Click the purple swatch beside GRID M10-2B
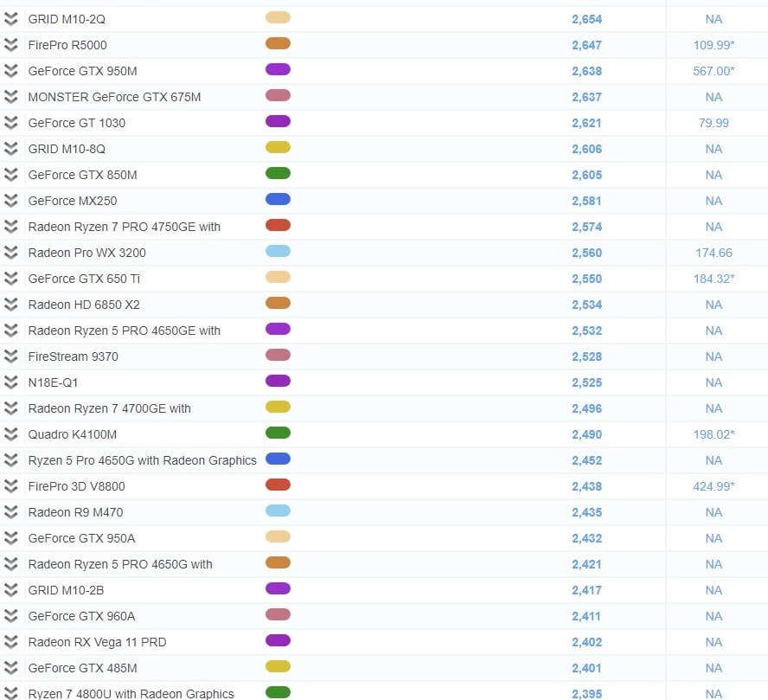 point(278,588)
